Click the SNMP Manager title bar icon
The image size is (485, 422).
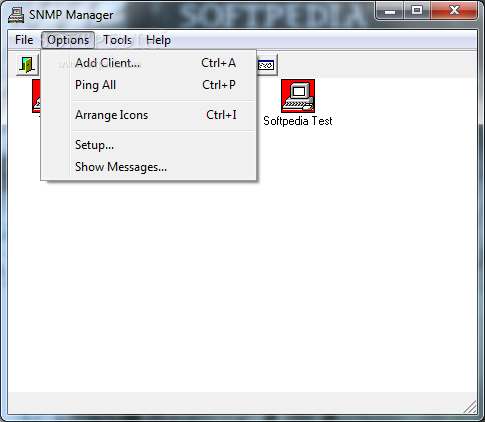[x=16, y=15]
